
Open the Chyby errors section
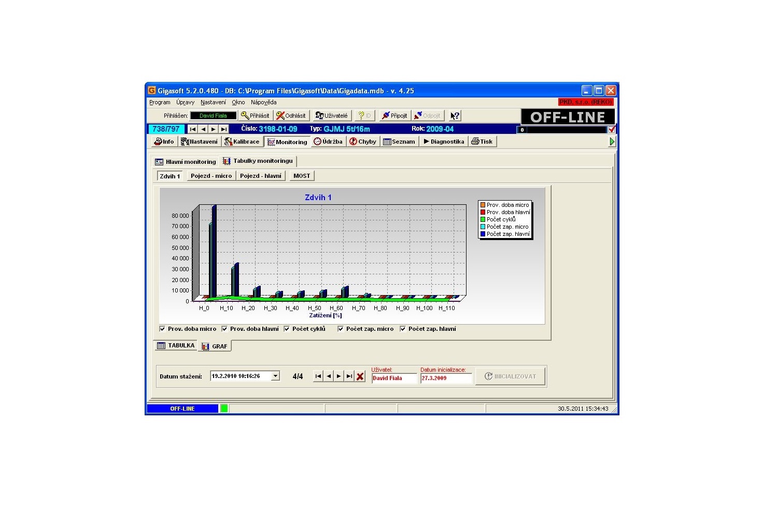363,142
